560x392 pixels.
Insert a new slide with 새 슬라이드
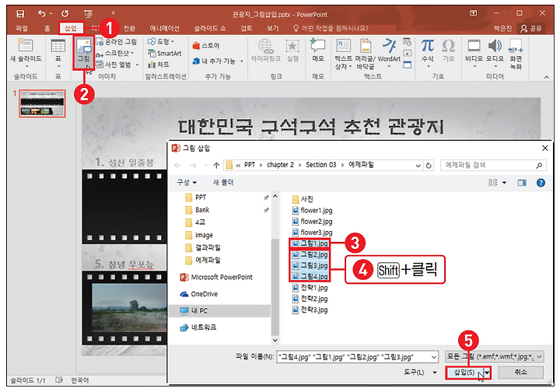26,54
